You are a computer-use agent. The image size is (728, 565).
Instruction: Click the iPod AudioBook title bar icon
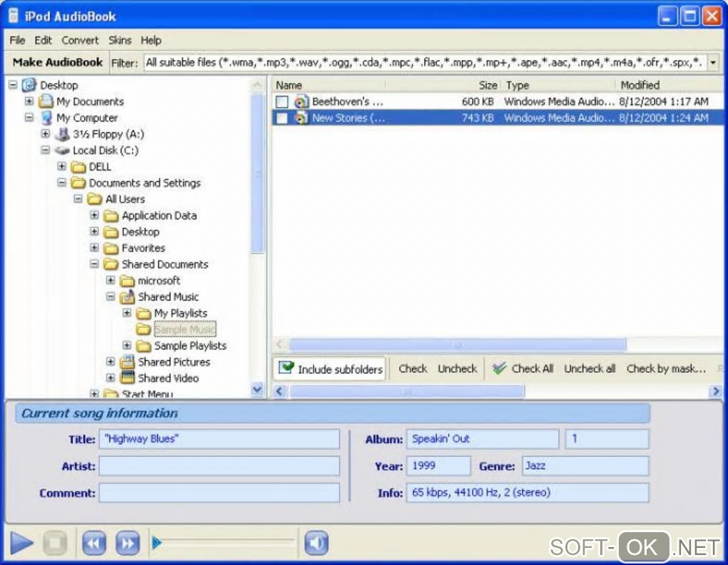click(x=14, y=16)
